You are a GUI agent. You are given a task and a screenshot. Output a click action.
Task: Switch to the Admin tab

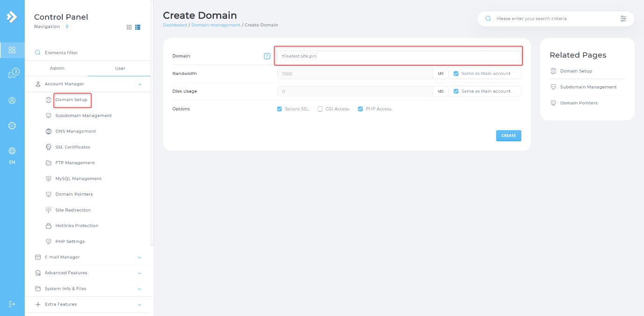(x=57, y=68)
